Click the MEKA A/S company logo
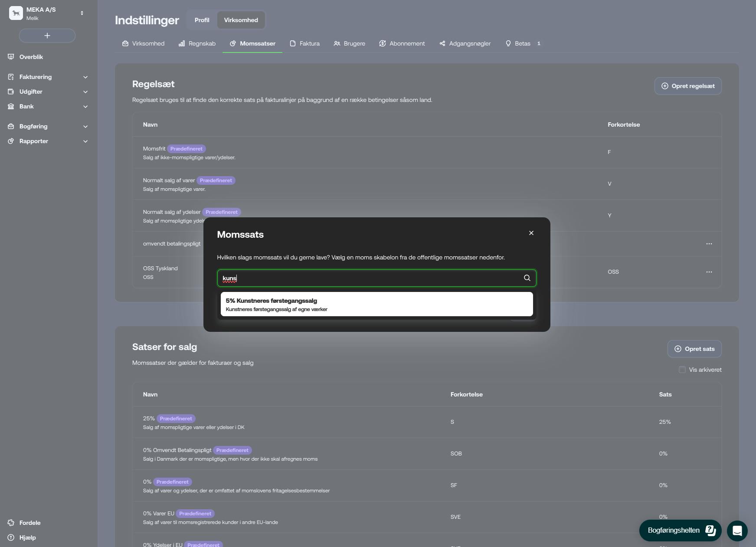 click(16, 13)
